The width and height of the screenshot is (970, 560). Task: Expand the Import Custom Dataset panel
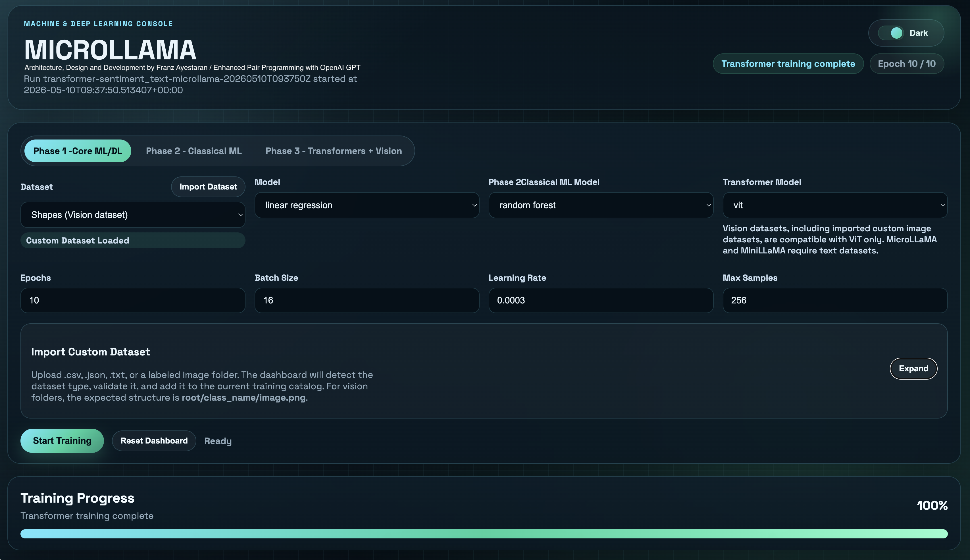click(x=913, y=369)
